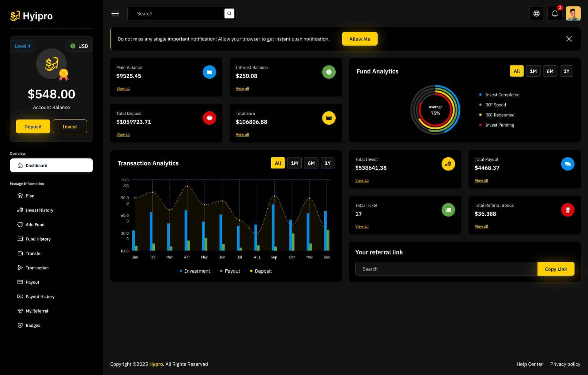Open the Payout History menu item
The height and width of the screenshot is (375, 588).
pyautogui.click(x=40, y=297)
